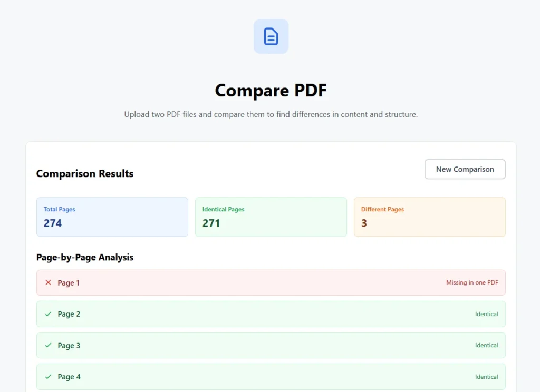The width and height of the screenshot is (540, 392).
Task: Click the green checkmark next to Page 2
Action: coord(49,314)
